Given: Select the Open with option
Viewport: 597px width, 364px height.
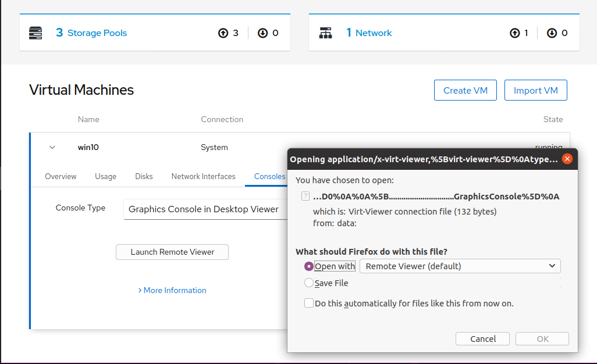Looking at the screenshot, I should pyautogui.click(x=308, y=266).
